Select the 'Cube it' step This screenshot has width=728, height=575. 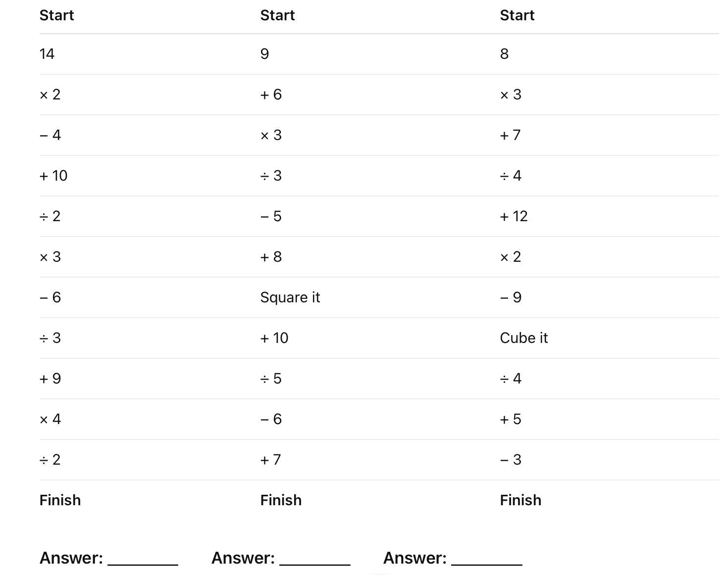point(523,338)
